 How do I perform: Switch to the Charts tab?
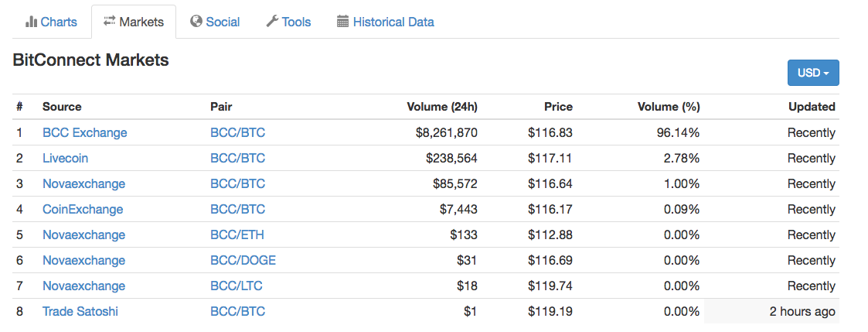point(52,22)
